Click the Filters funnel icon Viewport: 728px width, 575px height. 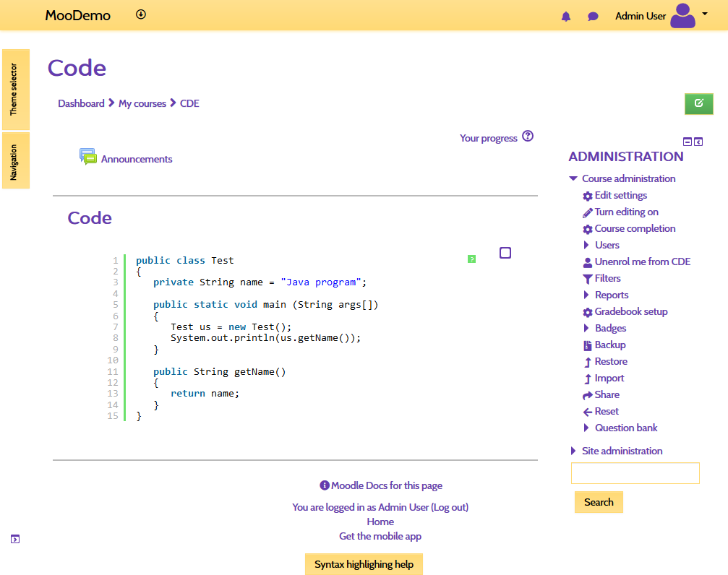(588, 279)
